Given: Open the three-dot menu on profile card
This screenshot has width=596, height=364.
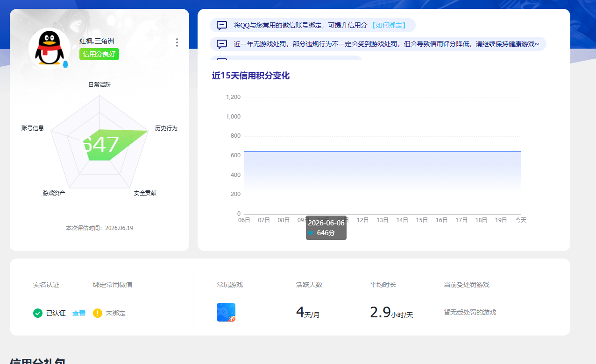Looking at the screenshot, I should click(x=177, y=42).
